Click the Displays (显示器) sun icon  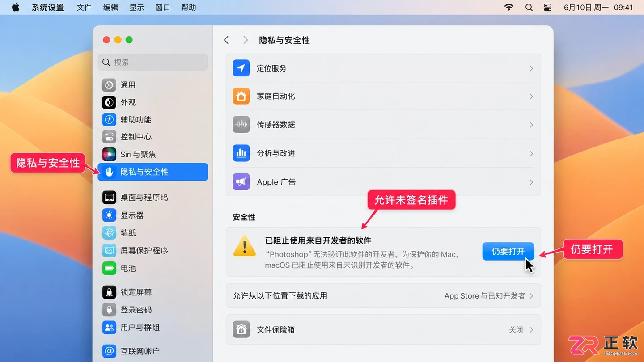point(109,215)
